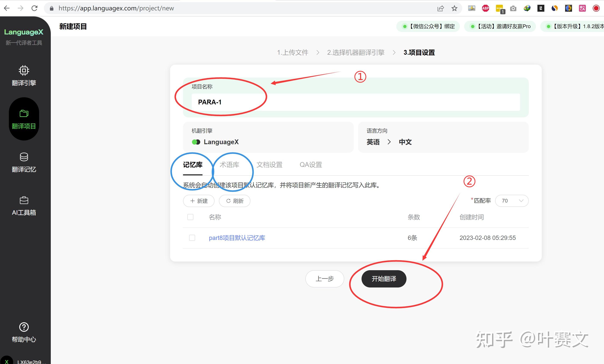This screenshot has width=604, height=364.
Task: Reload the page
Action: click(34, 8)
